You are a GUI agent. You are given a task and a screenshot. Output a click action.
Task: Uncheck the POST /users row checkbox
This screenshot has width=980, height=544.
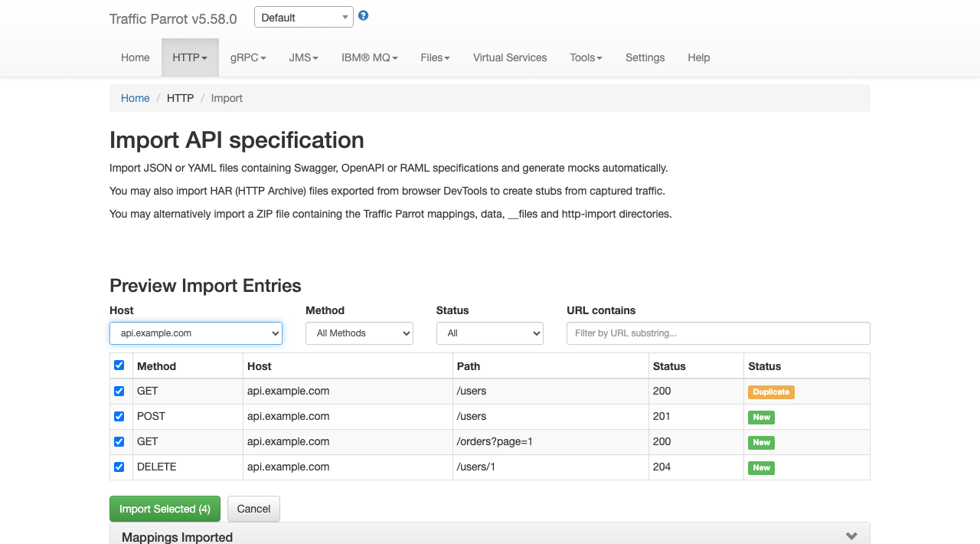tap(119, 416)
